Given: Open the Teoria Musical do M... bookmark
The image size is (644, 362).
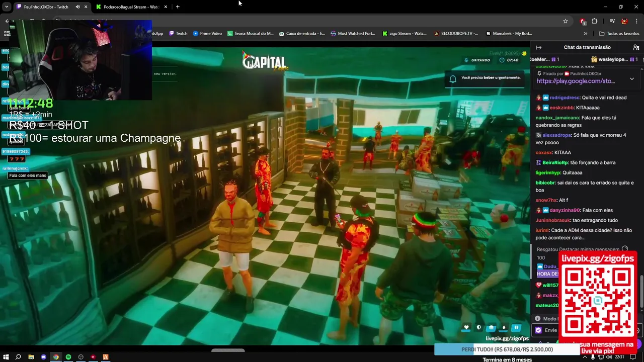Looking at the screenshot, I should click(251, 34).
